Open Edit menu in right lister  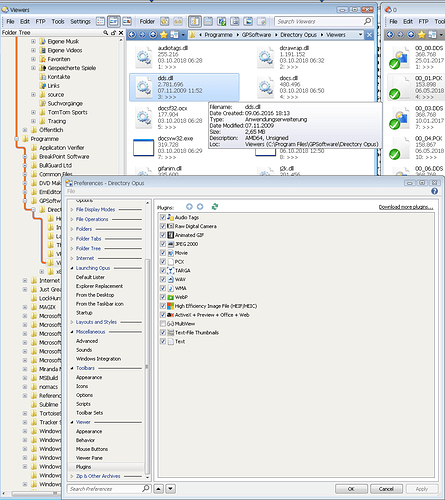pos(408,21)
